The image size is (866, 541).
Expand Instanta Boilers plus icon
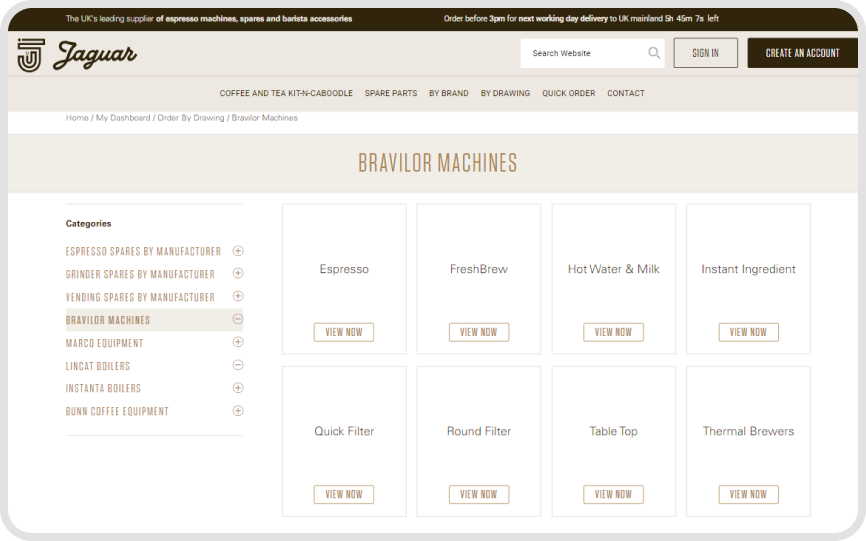[x=238, y=388]
